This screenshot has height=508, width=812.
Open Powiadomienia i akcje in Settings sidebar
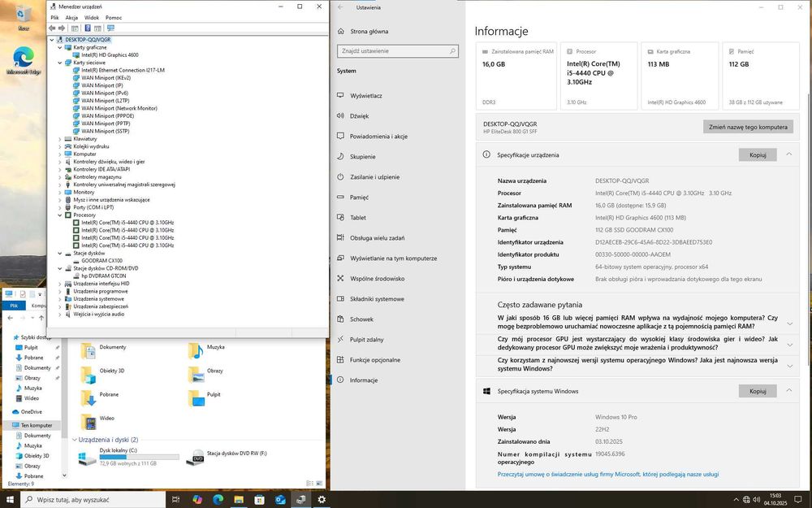click(x=378, y=137)
